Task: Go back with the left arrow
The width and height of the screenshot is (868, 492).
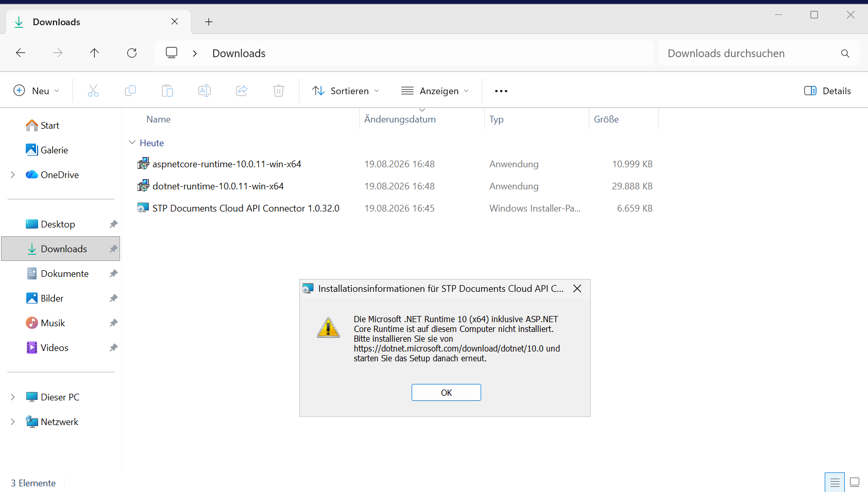Action: [x=21, y=53]
